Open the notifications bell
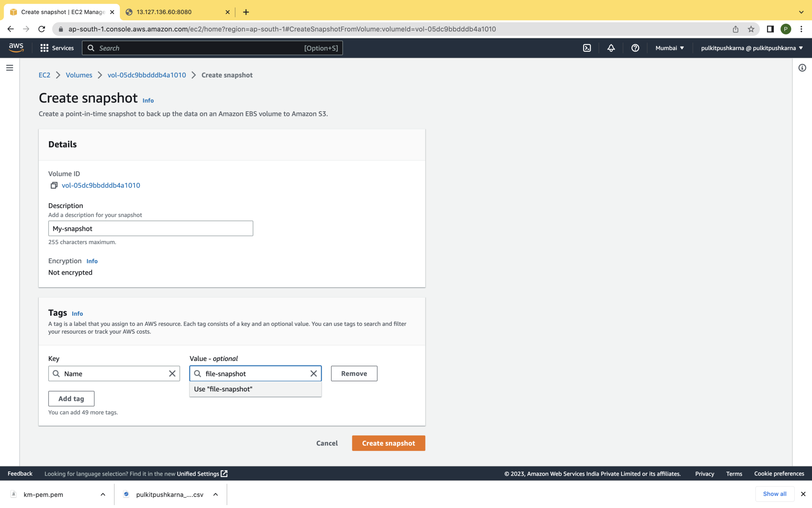The width and height of the screenshot is (812, 508). coord(611,48)
